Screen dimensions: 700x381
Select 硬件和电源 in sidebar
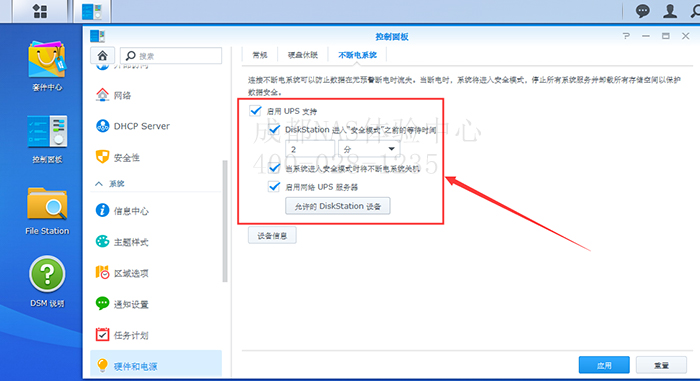point(156,365)
